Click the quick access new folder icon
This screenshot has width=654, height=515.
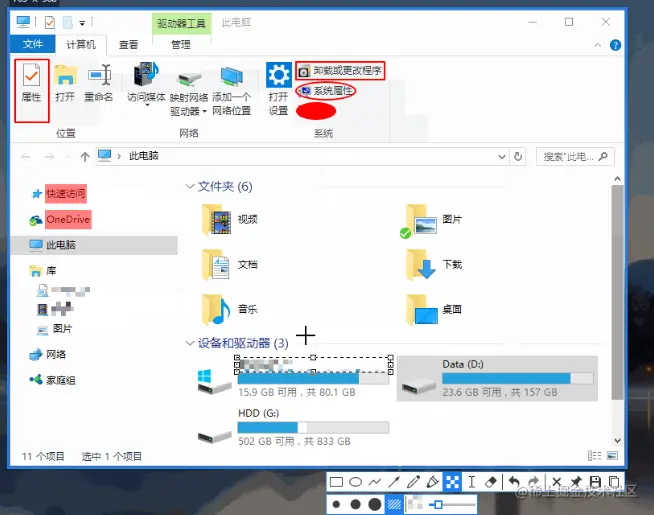[68, 22]
